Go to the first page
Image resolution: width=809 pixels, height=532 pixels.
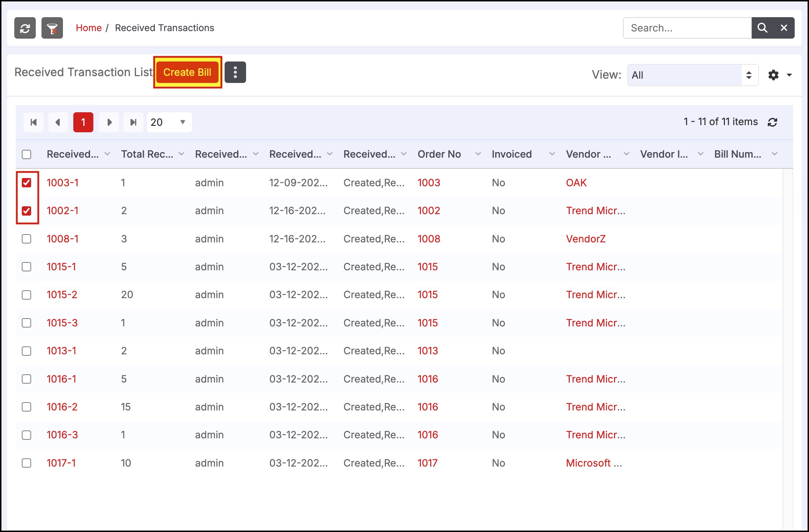[x=34, y=122]
